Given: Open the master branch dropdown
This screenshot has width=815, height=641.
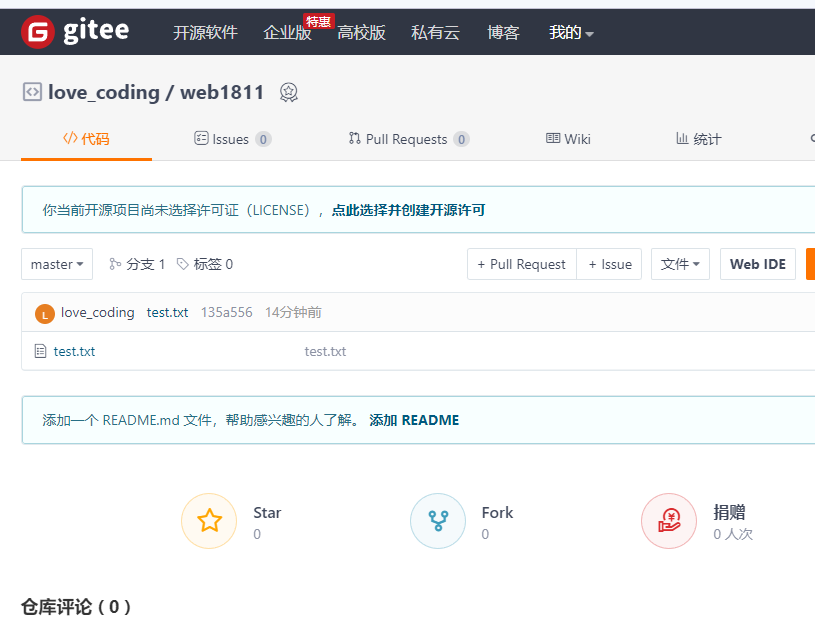Looking at the screenshot, I should [57, 264].
